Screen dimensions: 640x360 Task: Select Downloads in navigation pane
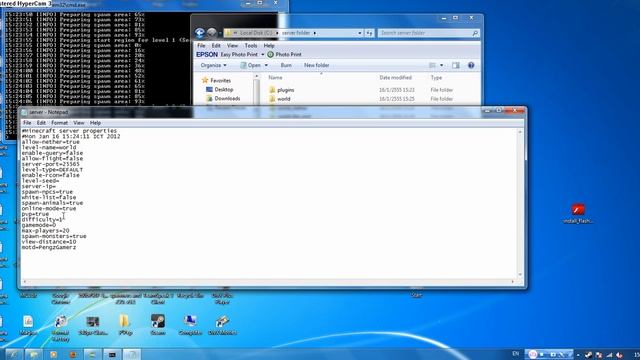[223, 98]
